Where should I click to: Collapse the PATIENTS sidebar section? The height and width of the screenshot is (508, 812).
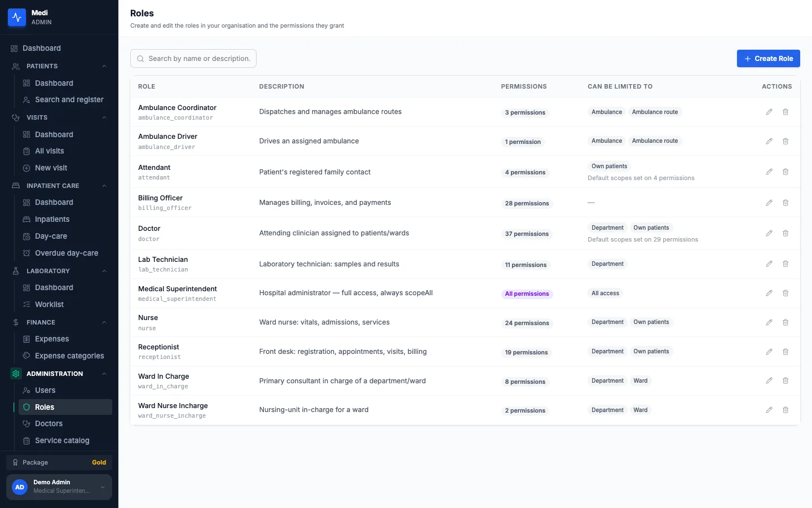104,66
